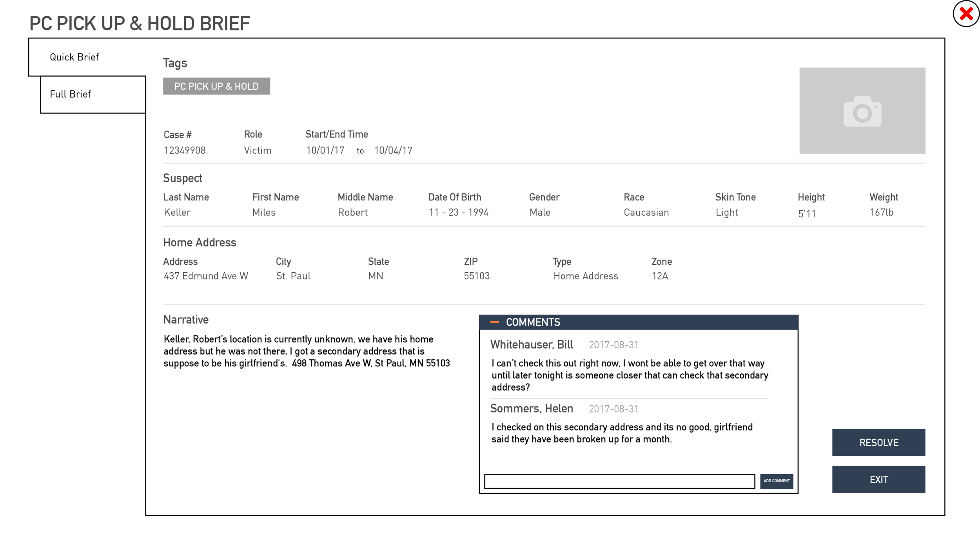Switch to the Quick Brief tab

coord(74,57)
